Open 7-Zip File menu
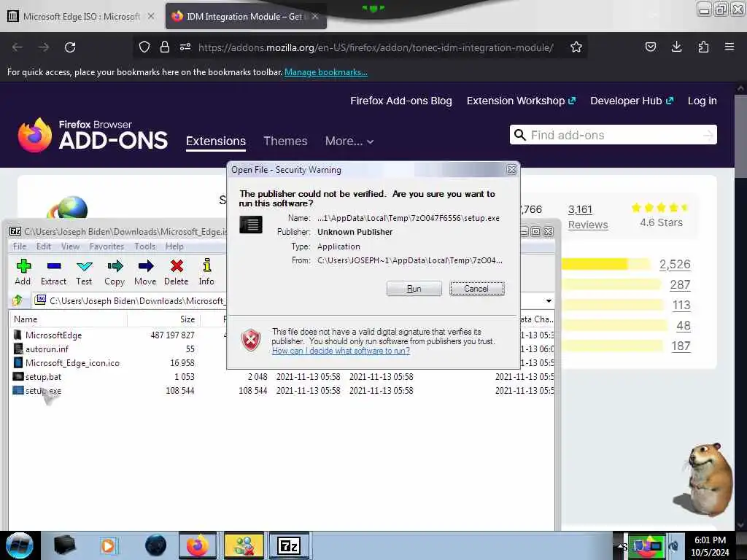The height and width of the screenshot is (560, 747). (20, 246)
